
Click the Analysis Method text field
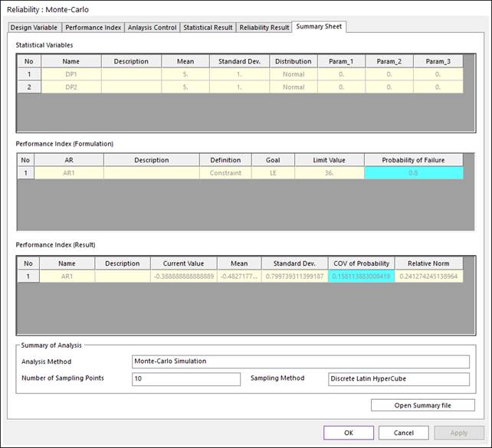pyautogui.click(x=300, y=361)
